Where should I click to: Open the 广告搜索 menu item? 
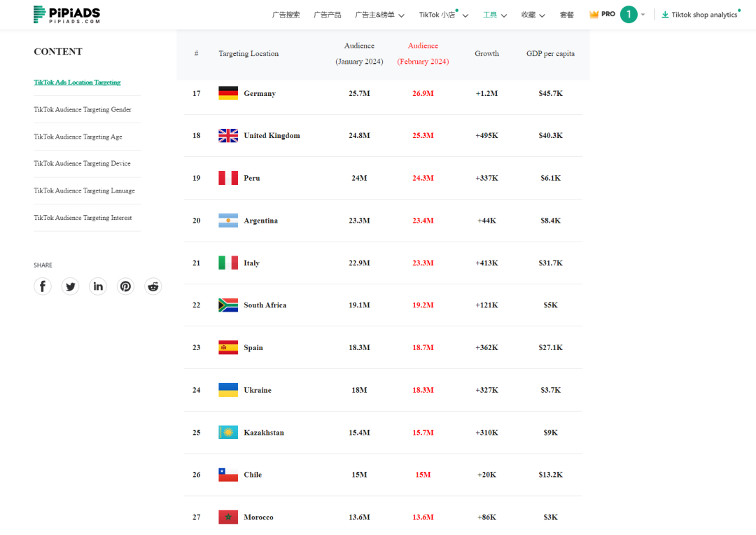tap(286, 15)
